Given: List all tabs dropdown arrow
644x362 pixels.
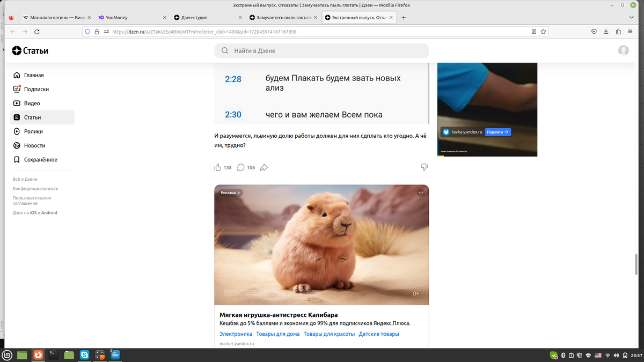Looking at the screenshot, I should tap(632, 18).
